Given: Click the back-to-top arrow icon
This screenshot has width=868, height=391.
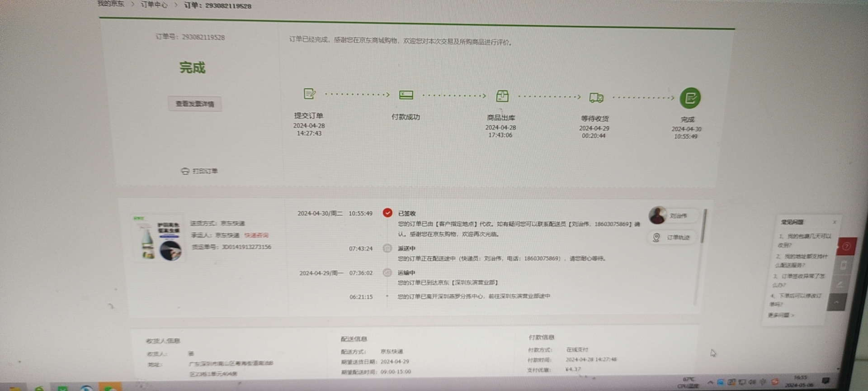Looking at the screenshot, I should point(837,302).
